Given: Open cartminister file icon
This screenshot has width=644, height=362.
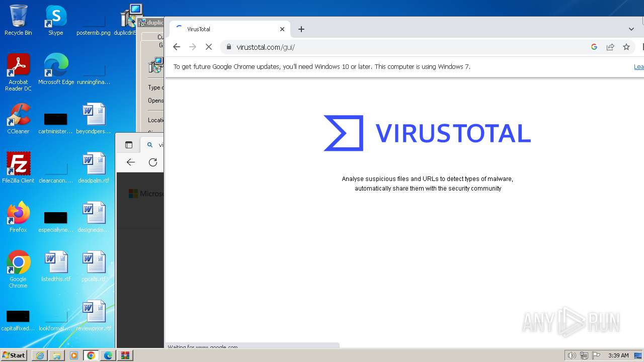Looking at the screenshot, I should click(56, 122).
